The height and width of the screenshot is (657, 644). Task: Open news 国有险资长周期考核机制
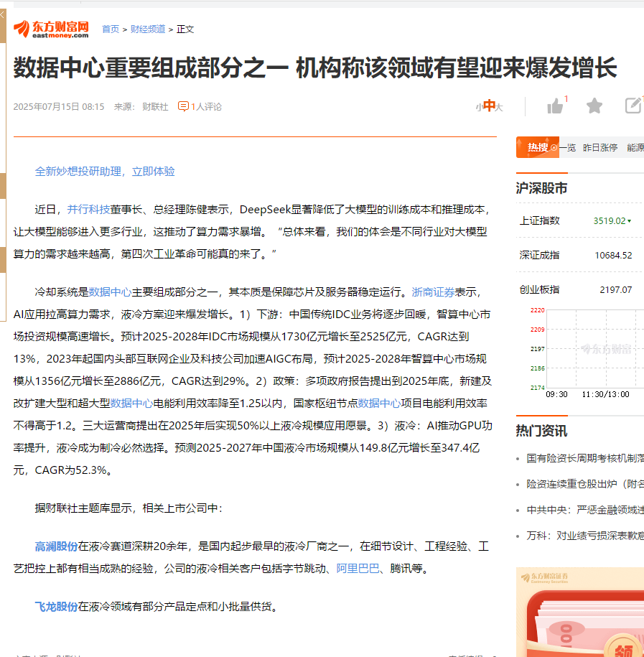point(585,458)
